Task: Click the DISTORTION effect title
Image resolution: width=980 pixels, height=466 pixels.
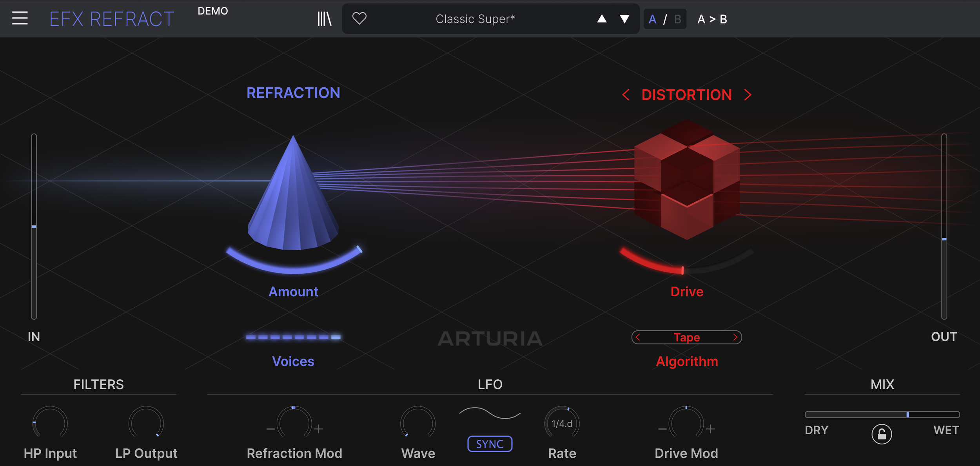Action: (686, 95)
